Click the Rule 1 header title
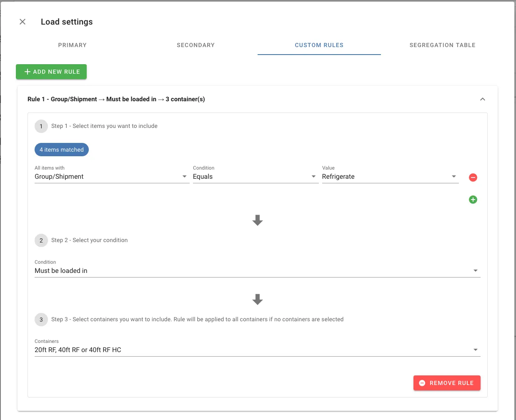516x420 pixels. tap(116, 99)
